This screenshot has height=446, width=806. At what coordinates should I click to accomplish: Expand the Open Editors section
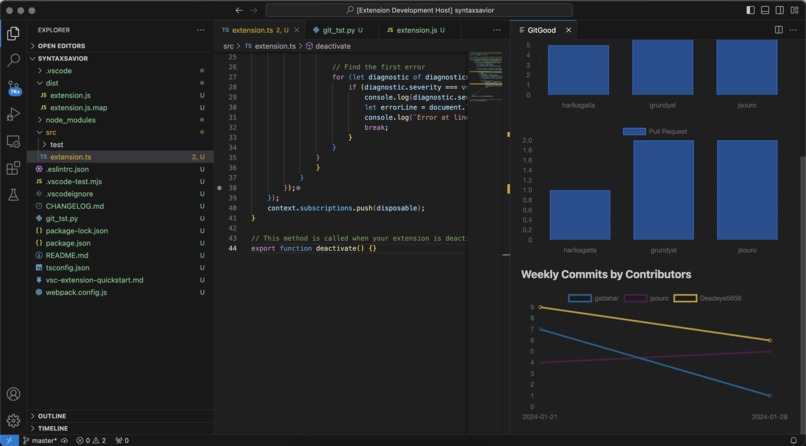(x=120, y=46)
